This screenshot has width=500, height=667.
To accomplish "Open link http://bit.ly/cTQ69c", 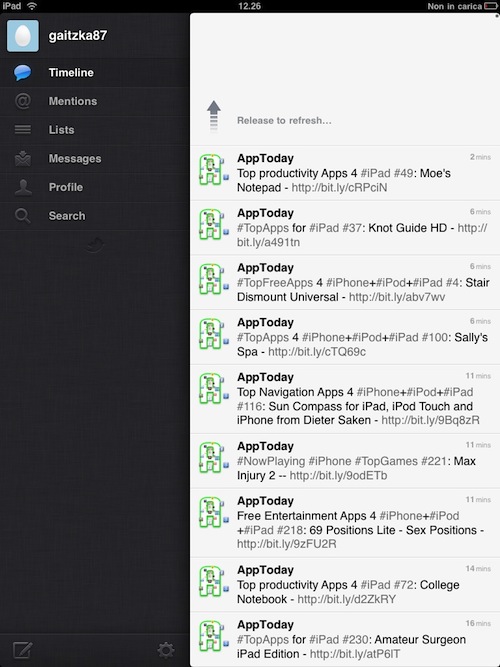I will 317,352.
